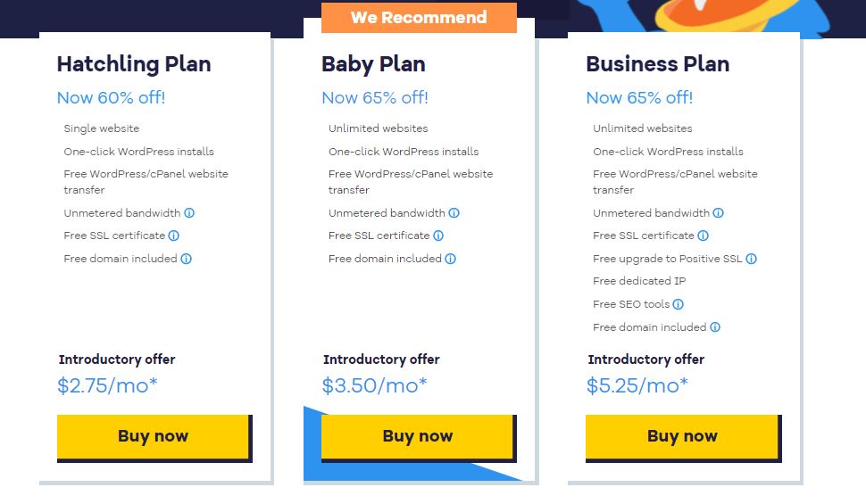Show info for Business Plan Free SSL certificate
Screen dimensions: 866x504
tap(704, 235)
